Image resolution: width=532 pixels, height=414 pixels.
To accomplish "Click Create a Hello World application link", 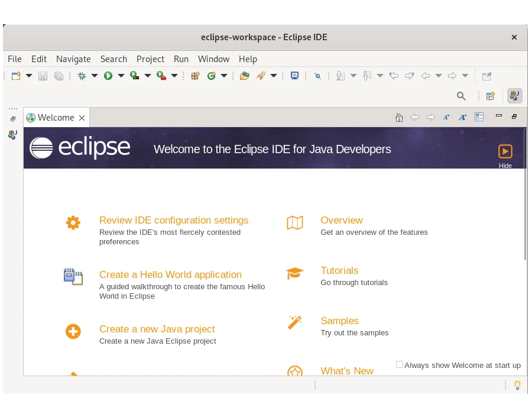I will pyautogui.click(x=170, y=274).
